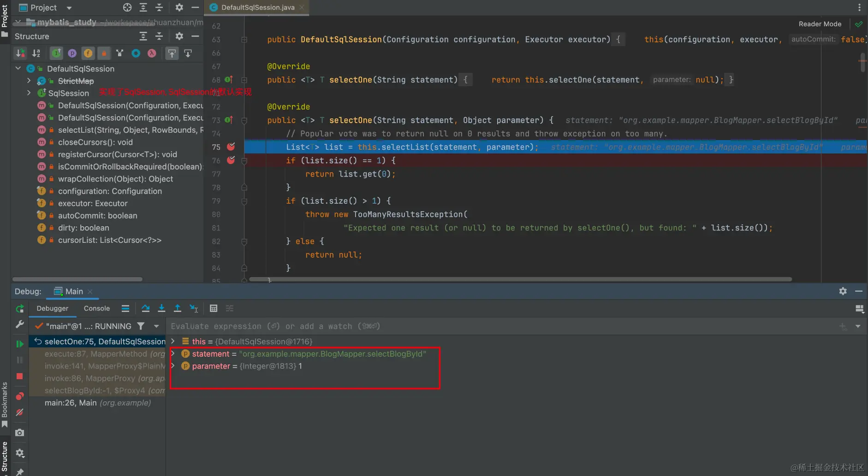Toggle sort by visibility in Structure

(20, 53)
